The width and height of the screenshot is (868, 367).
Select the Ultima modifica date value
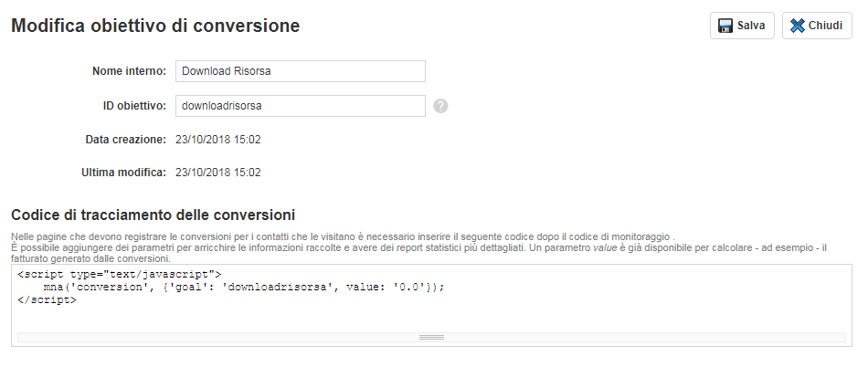point(218,173)
